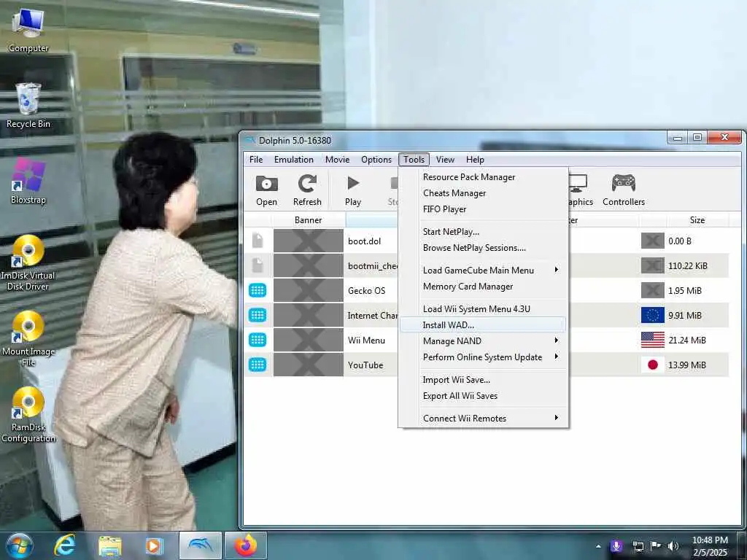The image size is (747, 560).
Task: Open the Options menu
Action: coord(376,160)
